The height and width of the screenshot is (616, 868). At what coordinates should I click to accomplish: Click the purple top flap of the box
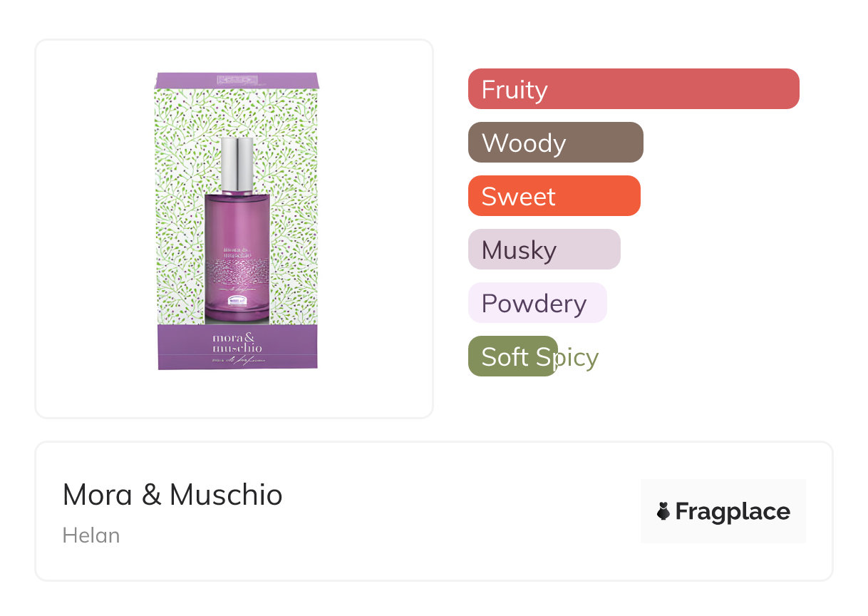[237, 80]
